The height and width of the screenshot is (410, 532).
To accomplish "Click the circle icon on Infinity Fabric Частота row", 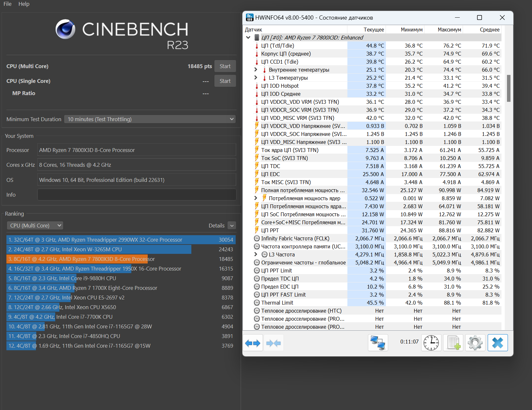I will 257,238.
